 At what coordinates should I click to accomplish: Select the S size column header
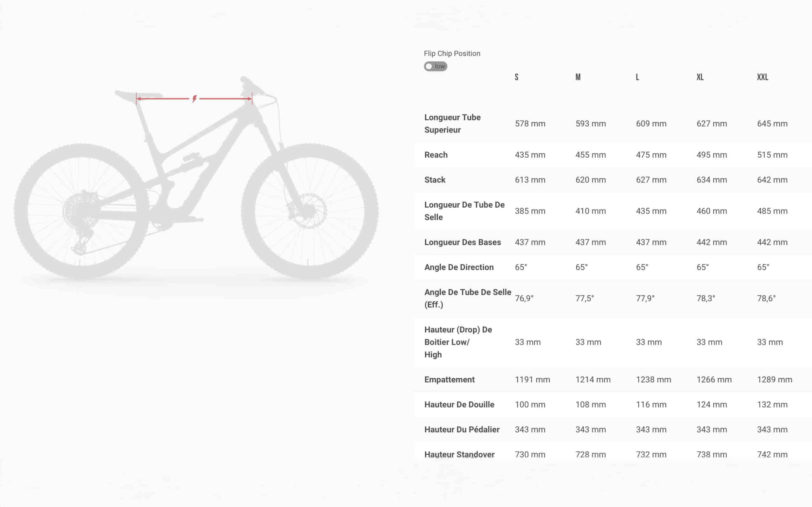tap(516, 77)
